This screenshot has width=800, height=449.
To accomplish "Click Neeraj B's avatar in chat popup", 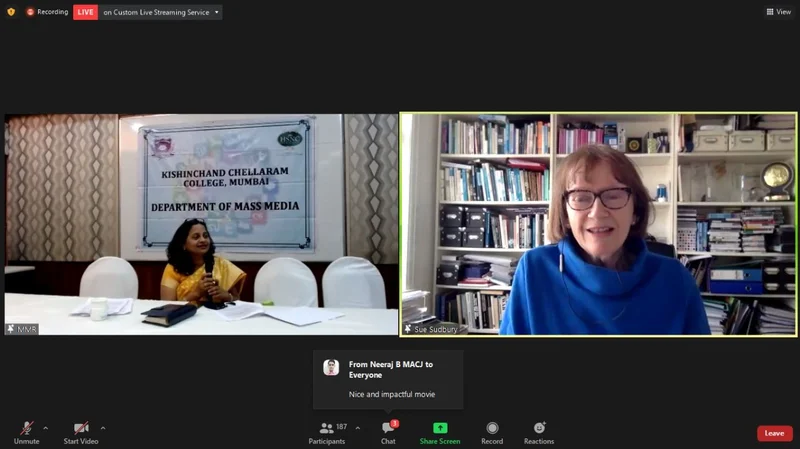I will coord(331,367).
